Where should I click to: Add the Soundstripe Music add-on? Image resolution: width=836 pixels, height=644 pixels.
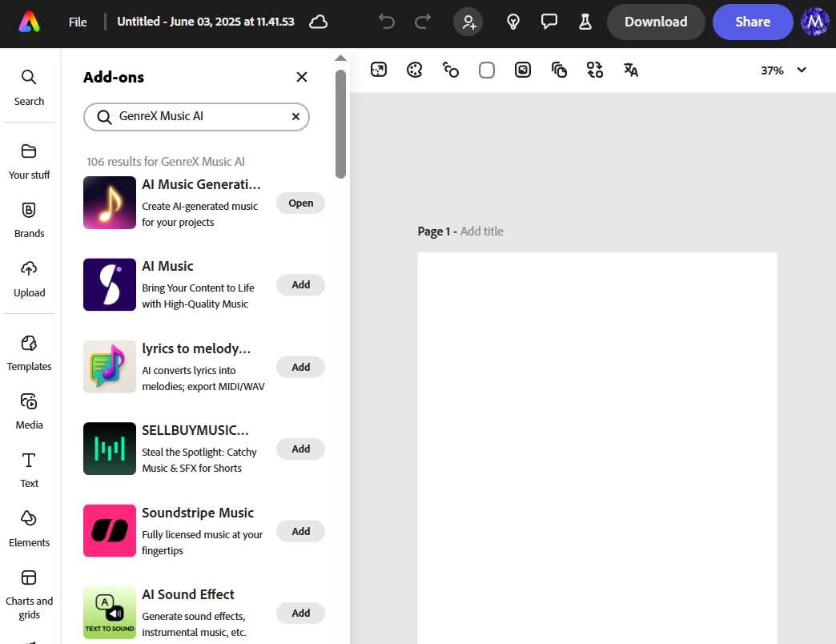pyautogui.click(x=301, y=531)
